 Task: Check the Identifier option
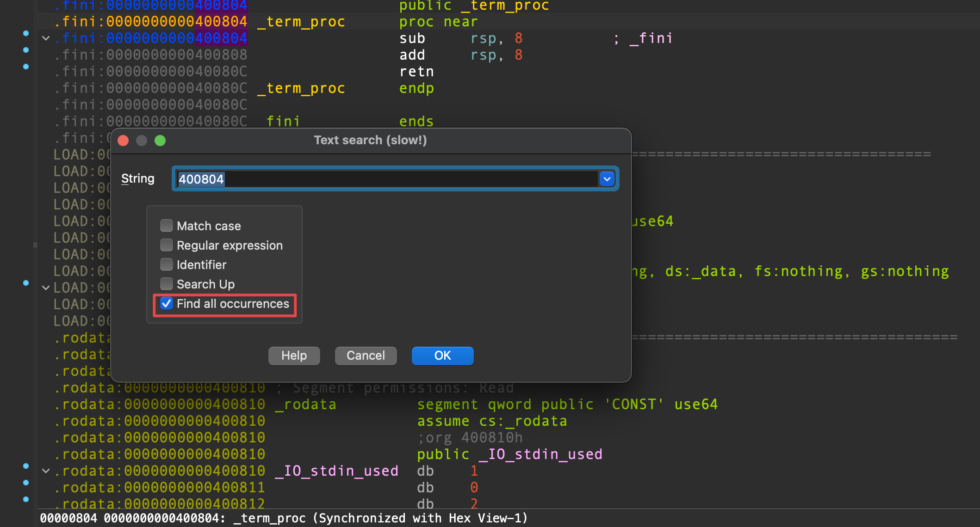coord(167,265)
